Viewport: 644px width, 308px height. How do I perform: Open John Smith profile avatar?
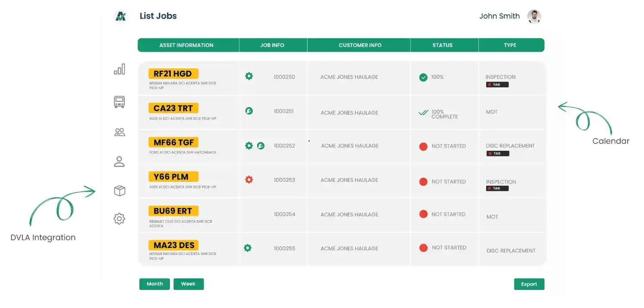click(534, 17)
